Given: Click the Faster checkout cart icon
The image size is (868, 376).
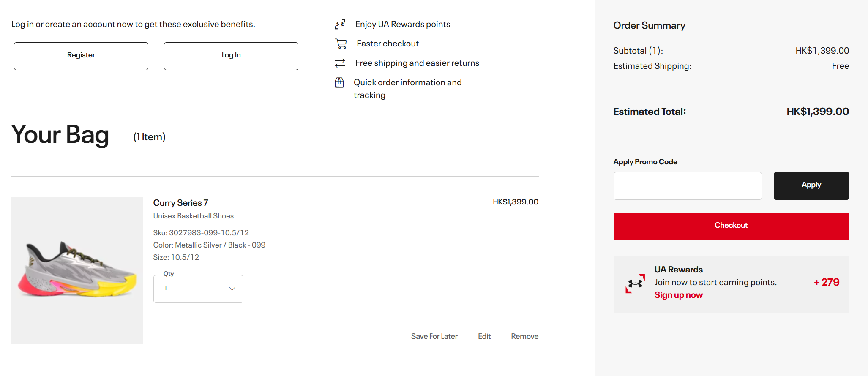Looking at the screenshot, I should (x=341, y=44).
